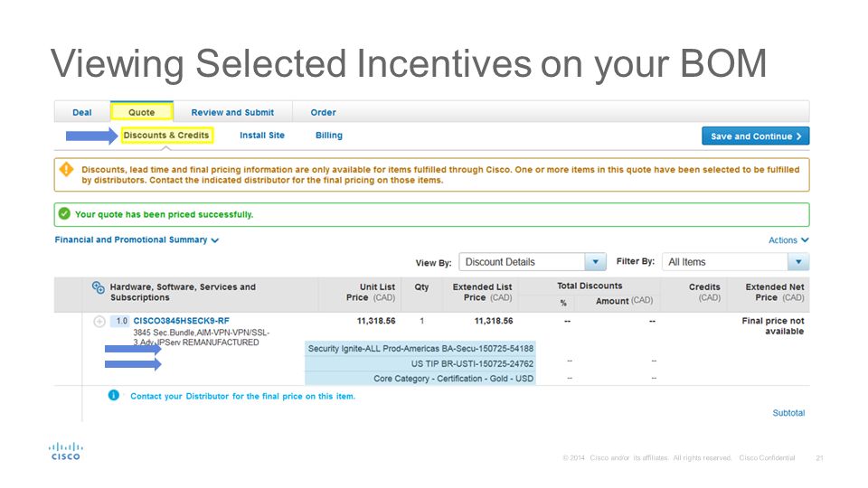Click Save and Continue button
Viewport: 868px width, 488px height.
(756, 136)
